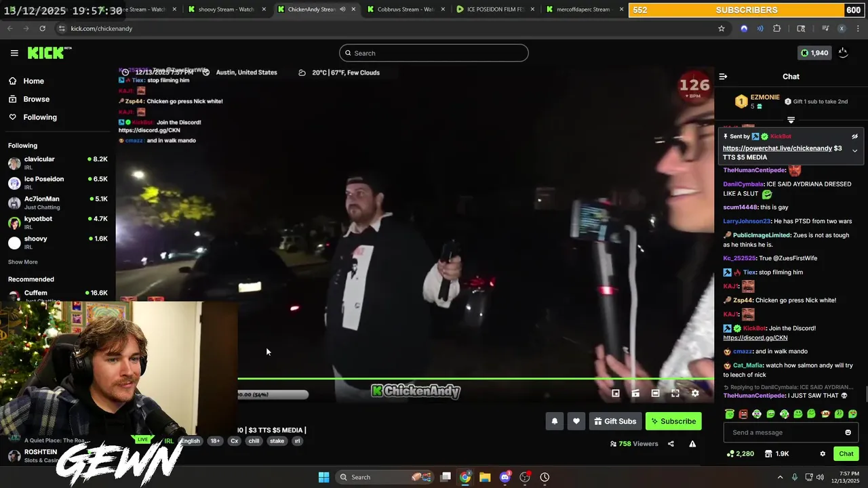Open the 1,940 points balance
The width and height of the screenshot is (868, 488).
pos(814,53)
